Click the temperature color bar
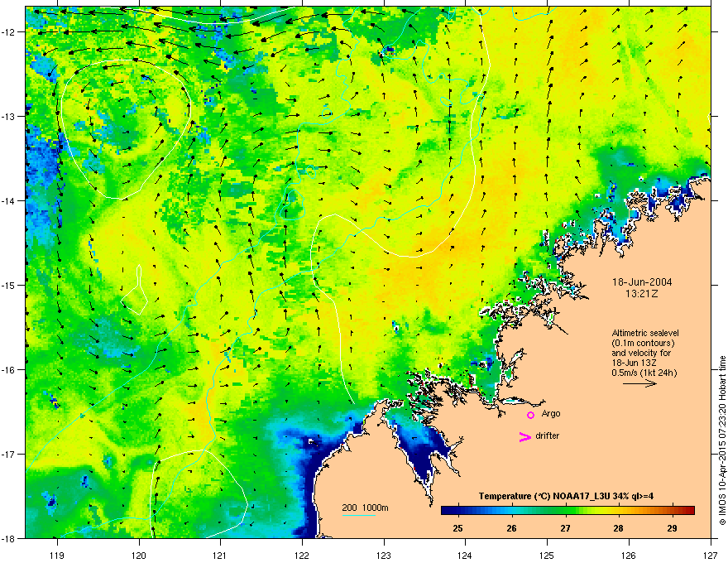 (x=568, y=510)
